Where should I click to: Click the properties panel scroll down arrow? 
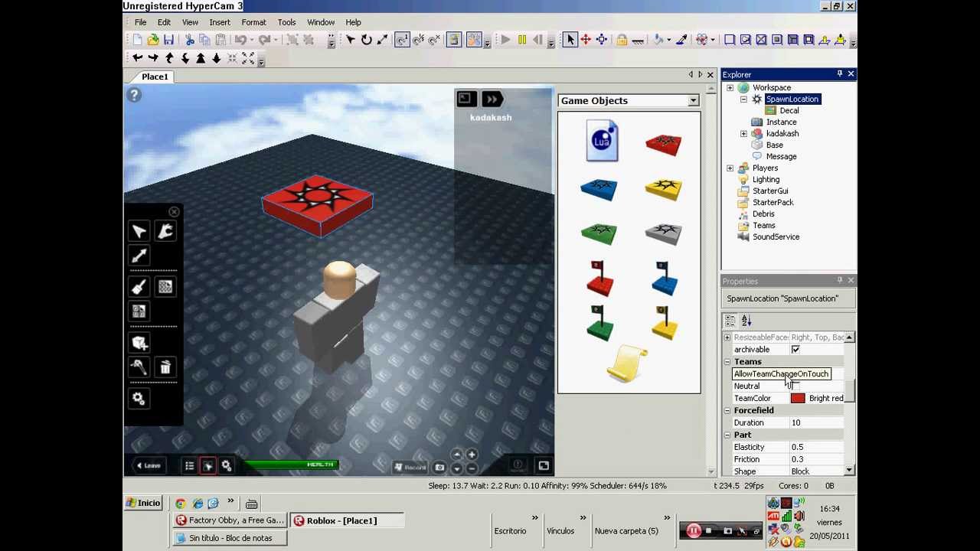click(850, 471)
